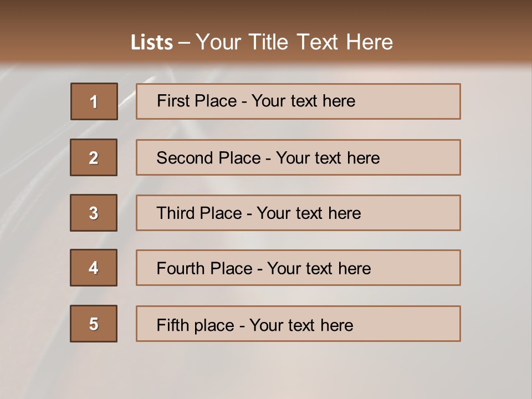Select the number 4 box
The width and height of the screenshot is (532, 399).
(x=94, y=268)
